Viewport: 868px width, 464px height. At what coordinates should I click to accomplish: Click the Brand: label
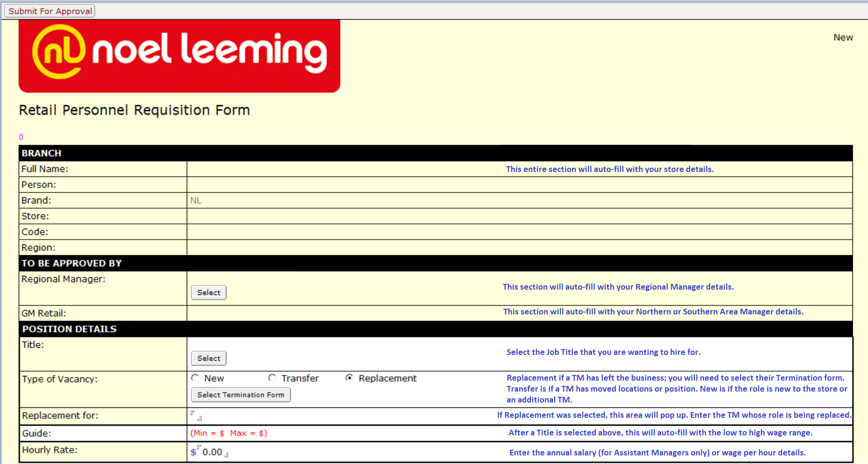tap(36, 201)
